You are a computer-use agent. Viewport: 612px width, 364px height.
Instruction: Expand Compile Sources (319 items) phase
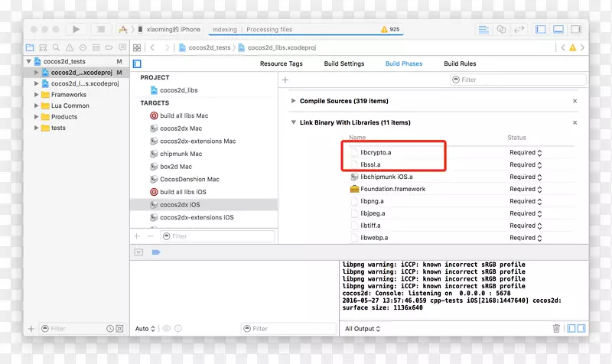293,101
